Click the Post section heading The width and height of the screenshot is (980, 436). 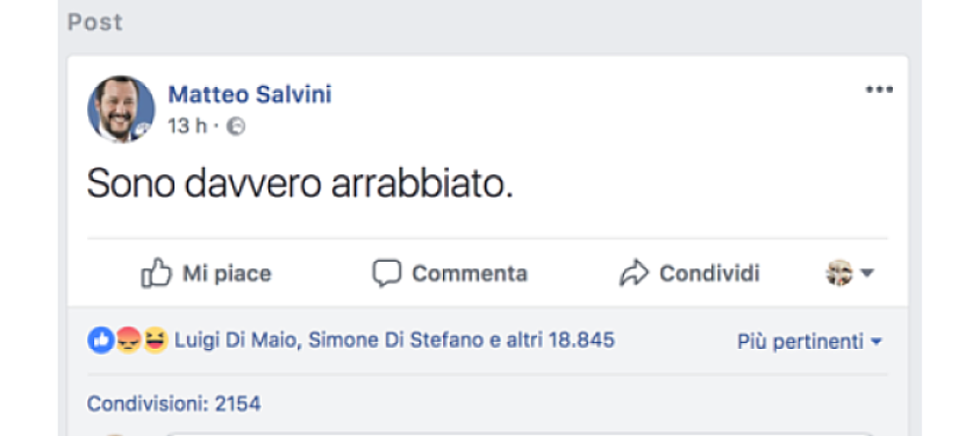[x=95, y=22]
